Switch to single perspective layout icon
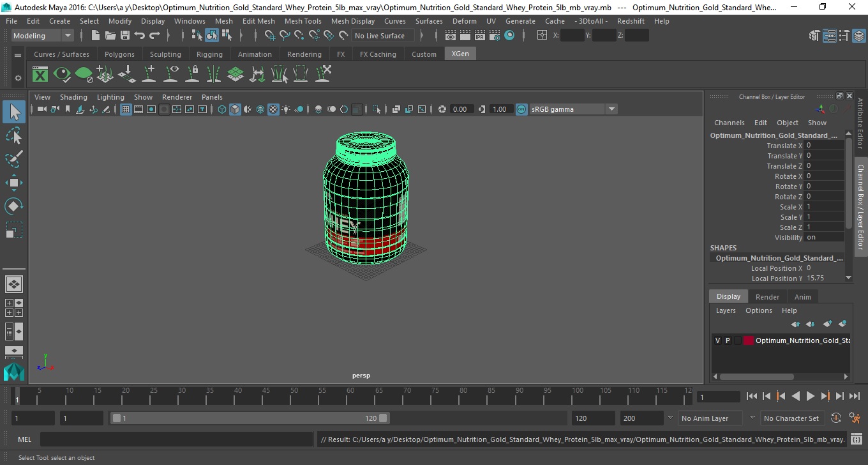The image size is (868, 465). tap(14, 284)
